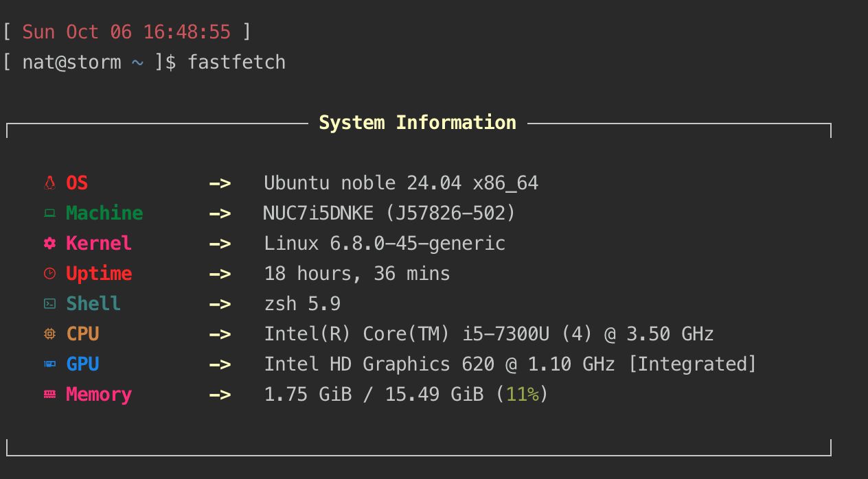Click the laptop Machine icon

[49, 213]
